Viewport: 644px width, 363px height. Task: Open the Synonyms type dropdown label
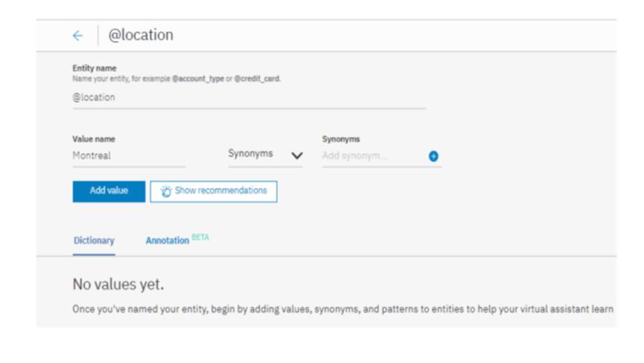250,154
